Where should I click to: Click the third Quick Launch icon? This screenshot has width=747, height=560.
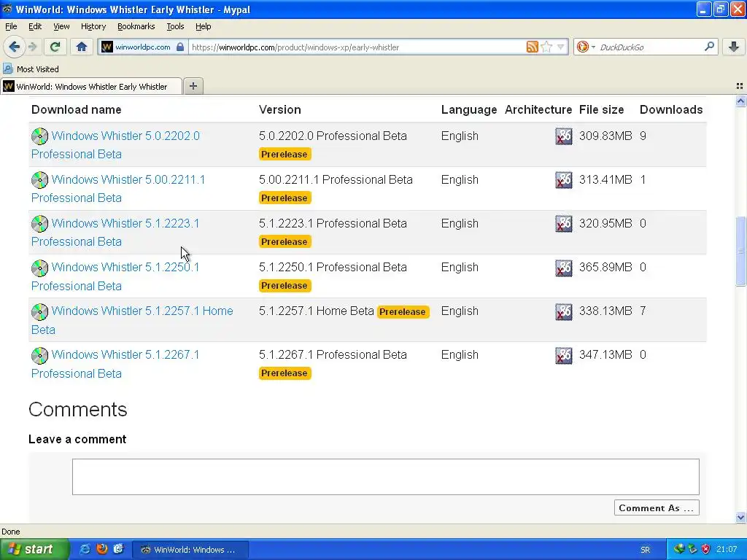pos(119,549)
